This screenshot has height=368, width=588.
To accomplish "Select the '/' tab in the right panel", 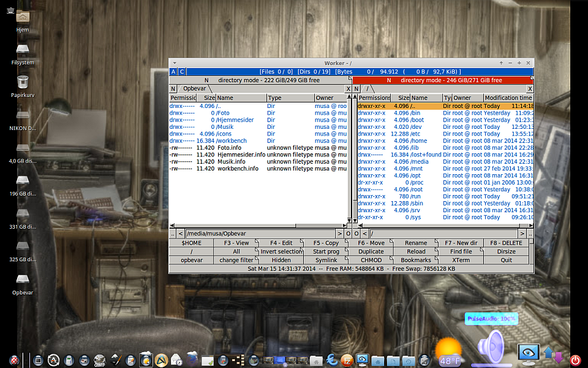I will pos(367,89).
